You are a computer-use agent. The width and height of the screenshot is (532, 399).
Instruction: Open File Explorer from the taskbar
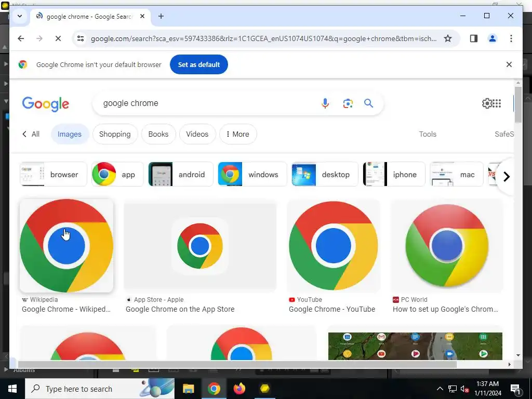click(188, 389)
